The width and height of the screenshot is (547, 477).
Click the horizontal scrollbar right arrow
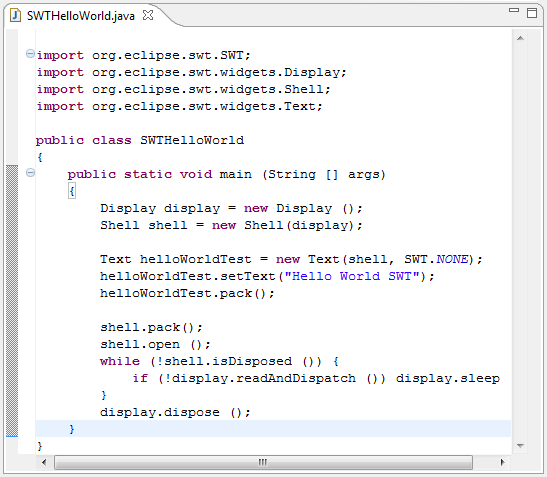tap(502, 462)
